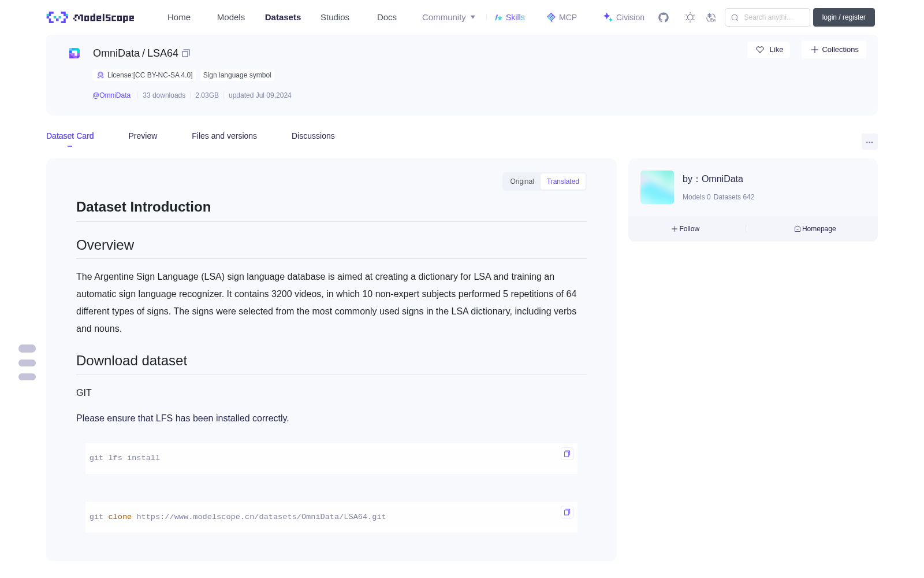Switch README to Original language
The width and height of the screenshot is (924, 578).
(522, 181)
